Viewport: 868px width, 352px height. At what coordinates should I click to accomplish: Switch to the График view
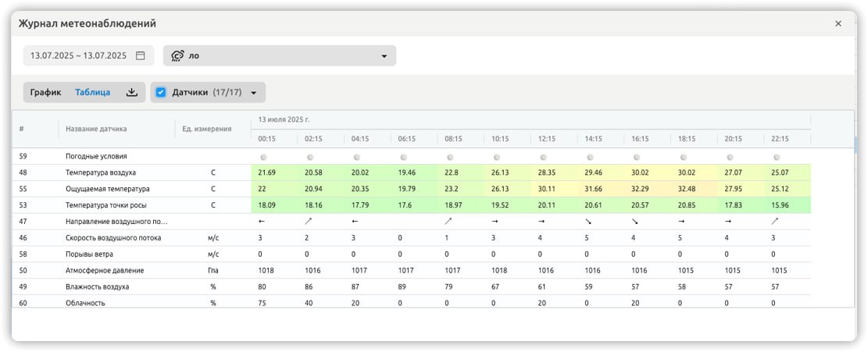(x=45, y=92)
